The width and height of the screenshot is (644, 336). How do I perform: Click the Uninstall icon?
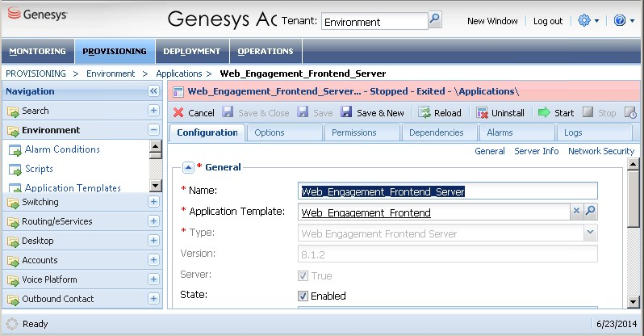[482, 113]
